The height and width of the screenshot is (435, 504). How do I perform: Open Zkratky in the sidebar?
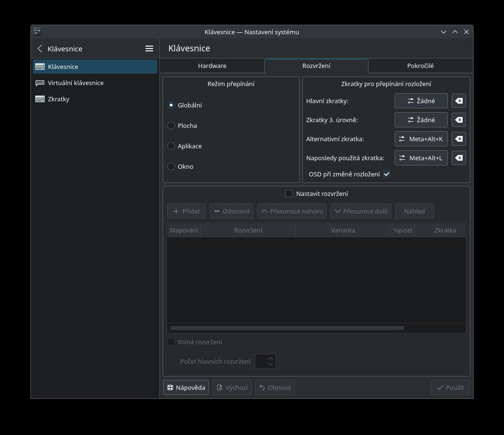pos(58,99)
